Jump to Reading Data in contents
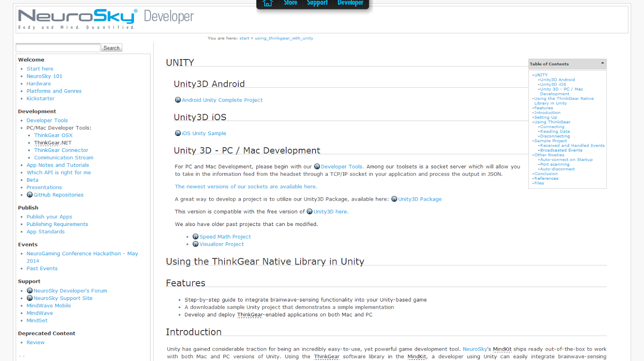Viewport: 644px width, 361px height. 555,131
